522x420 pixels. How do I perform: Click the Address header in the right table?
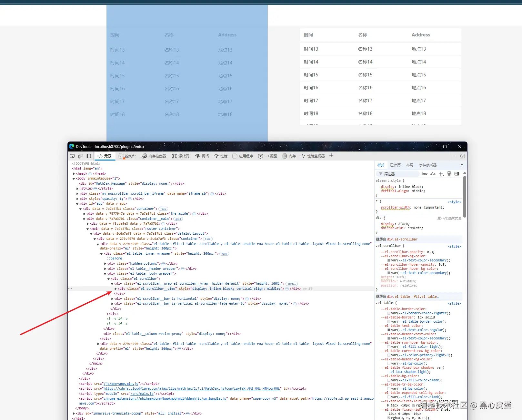[421, 35]
